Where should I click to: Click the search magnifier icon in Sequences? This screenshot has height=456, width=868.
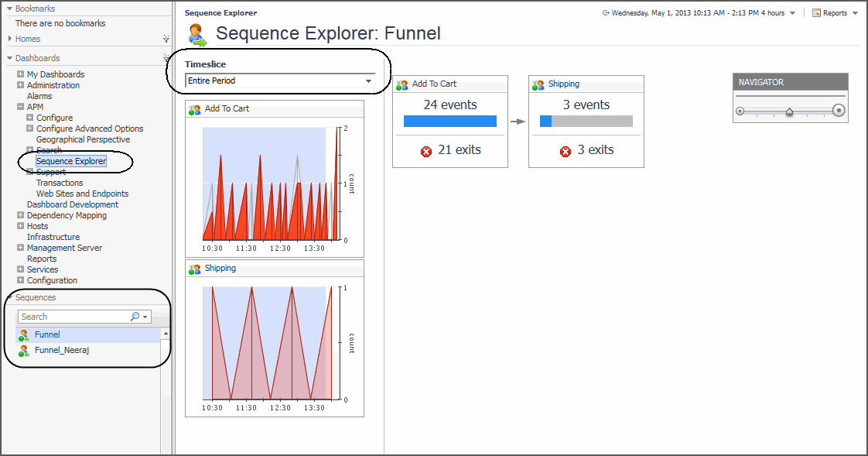coord(135,317)
